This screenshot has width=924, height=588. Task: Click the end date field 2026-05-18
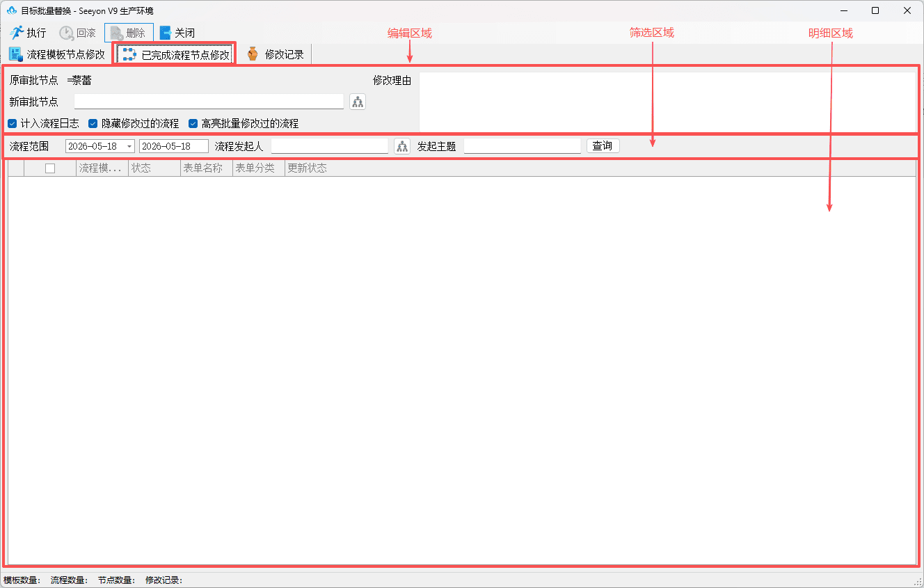[x=174, y=146]
